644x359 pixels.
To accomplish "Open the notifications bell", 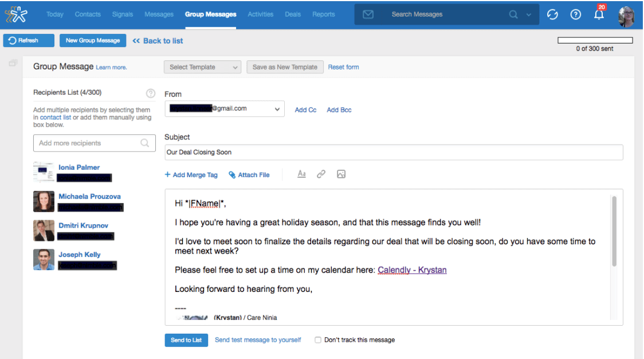I will [599, 14].
